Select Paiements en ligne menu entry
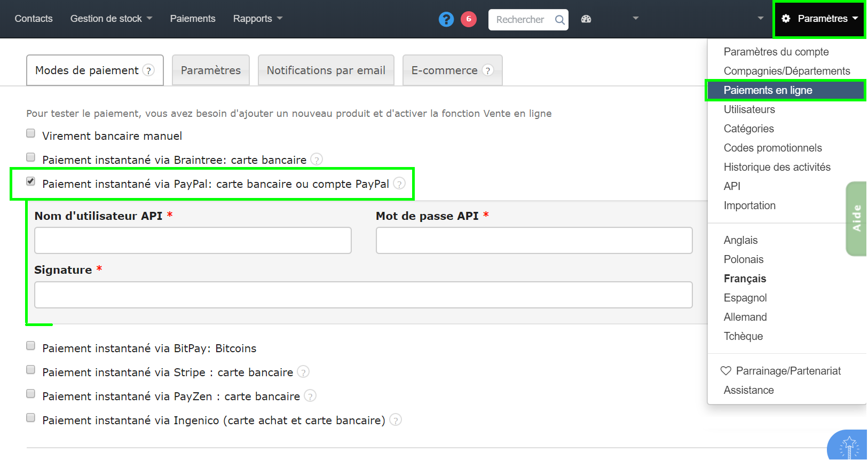The width and height of the screenshot is (868, 460). (786, 90)
